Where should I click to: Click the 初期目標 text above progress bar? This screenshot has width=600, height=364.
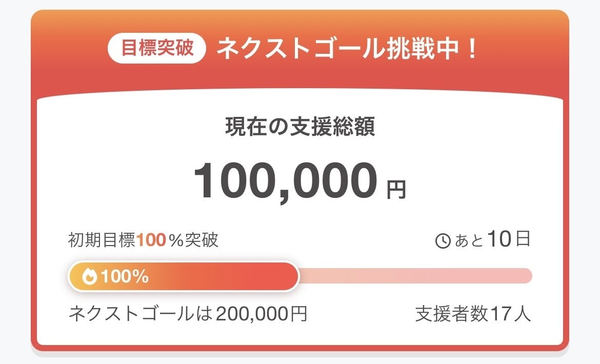click(102, 240)
